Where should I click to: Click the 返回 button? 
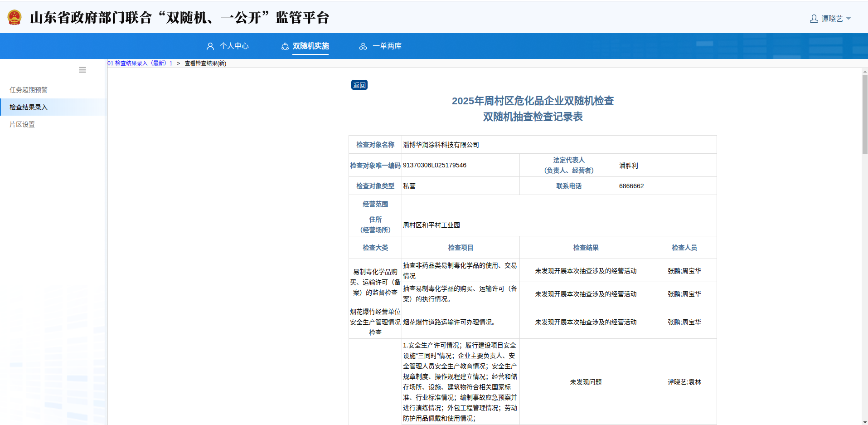[359, 85]
